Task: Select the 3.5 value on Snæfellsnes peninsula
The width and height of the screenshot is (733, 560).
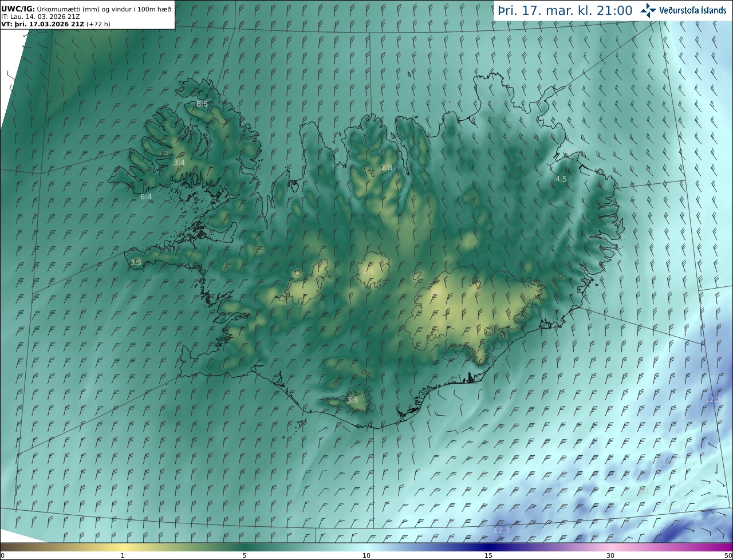Action: pyautogui.click(x=135, y=263)
